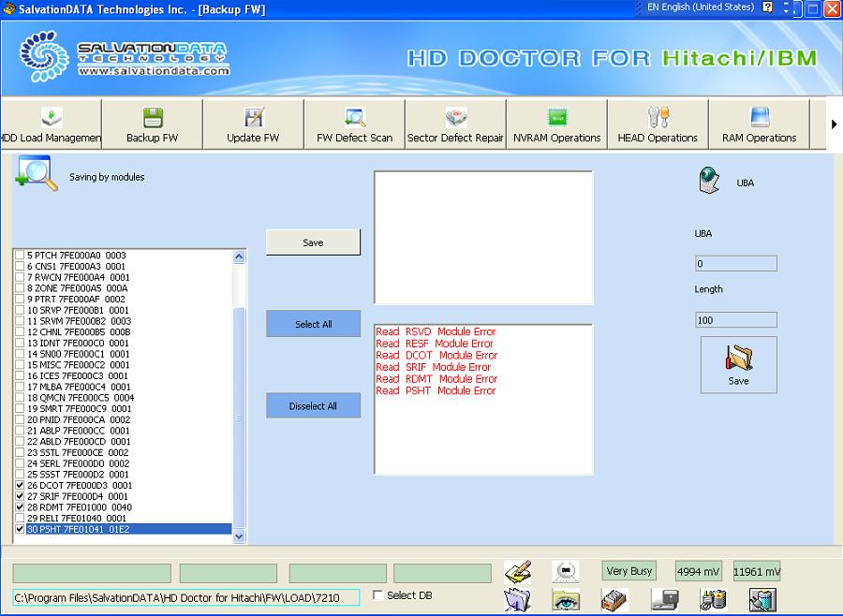Image resolution: width=843 pixels, height=616 pixels.
Task: Uncheck module 27 SRIF checkbox
Action: click(20, 495)
